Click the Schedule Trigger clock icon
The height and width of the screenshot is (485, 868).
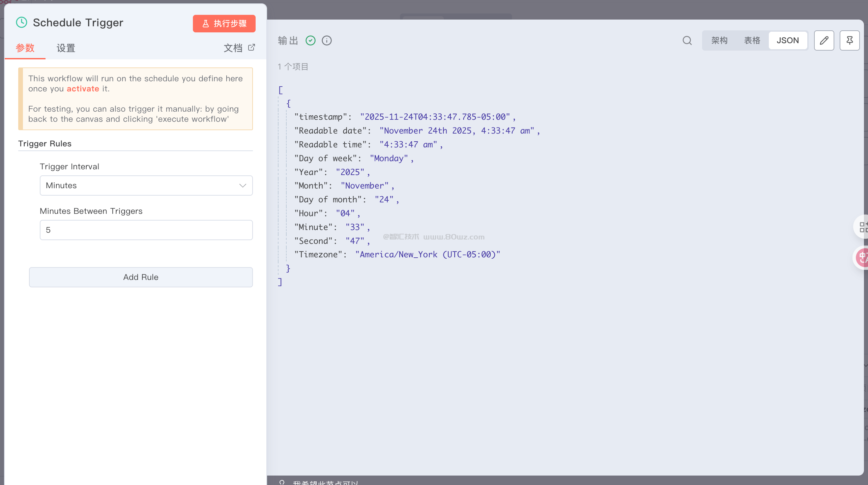(x=22, y=23)
